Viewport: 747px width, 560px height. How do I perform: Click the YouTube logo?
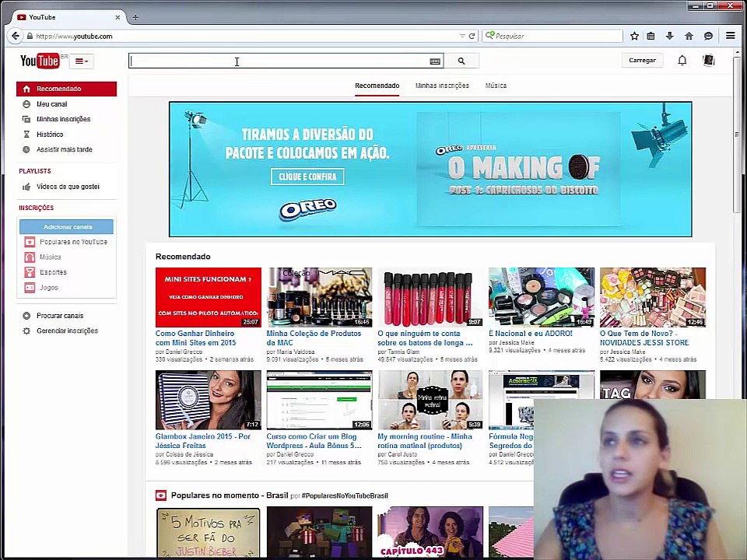click(40, 61)
